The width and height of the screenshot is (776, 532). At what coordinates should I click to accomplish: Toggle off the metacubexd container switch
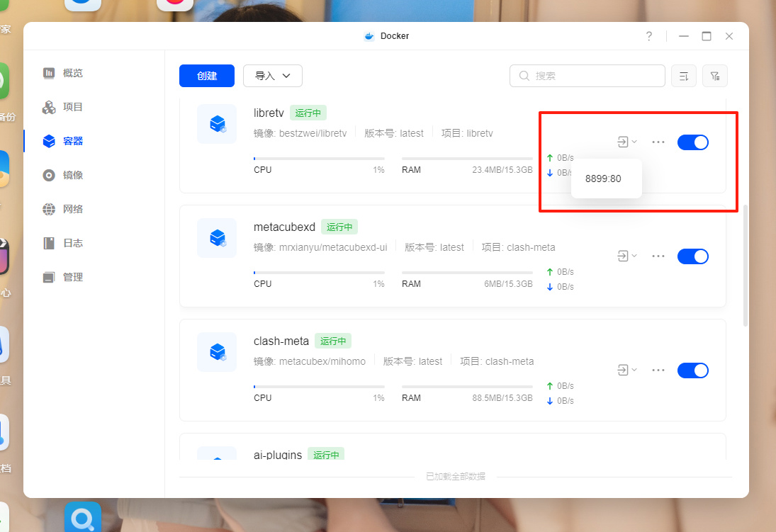[x=693, y=256]
